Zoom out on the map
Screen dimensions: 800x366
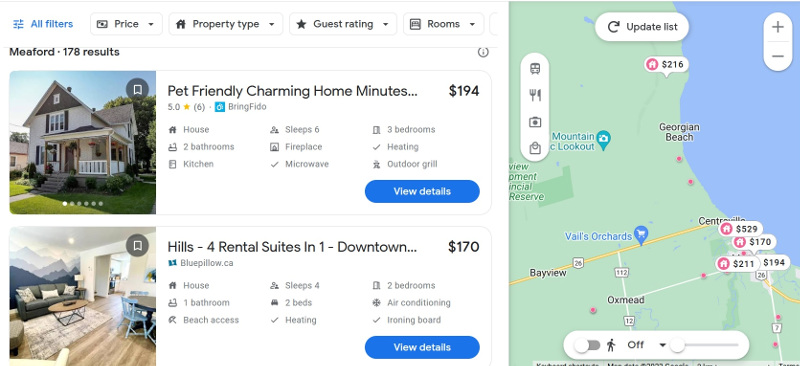click(778, 56)
